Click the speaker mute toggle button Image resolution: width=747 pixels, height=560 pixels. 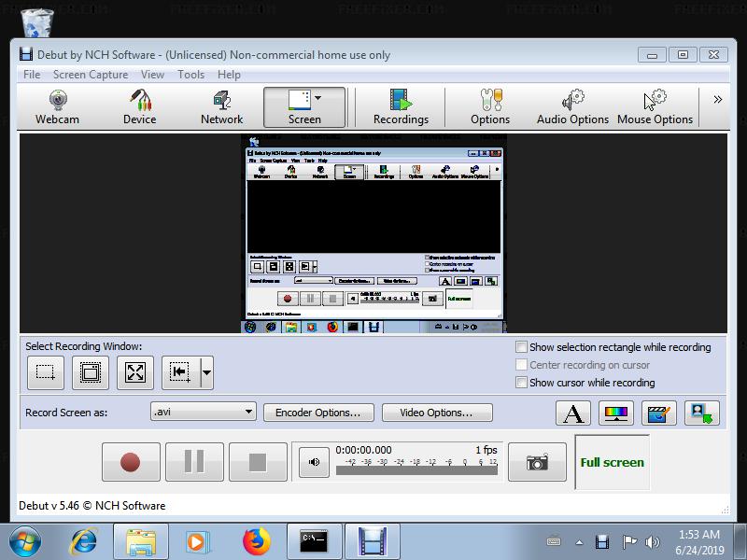pyautogui.click(x=314, y=462)
